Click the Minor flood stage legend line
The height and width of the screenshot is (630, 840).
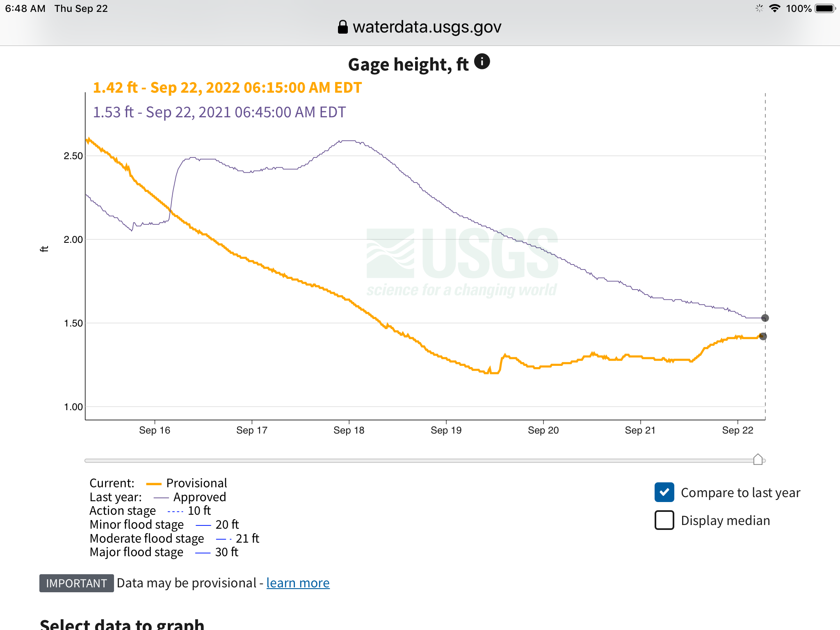pos(203,525)
